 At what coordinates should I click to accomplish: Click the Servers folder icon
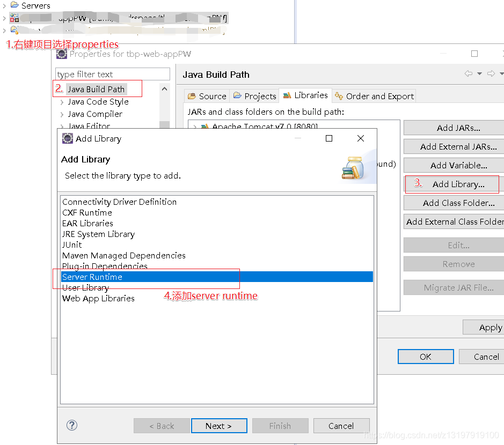point(15,6)
